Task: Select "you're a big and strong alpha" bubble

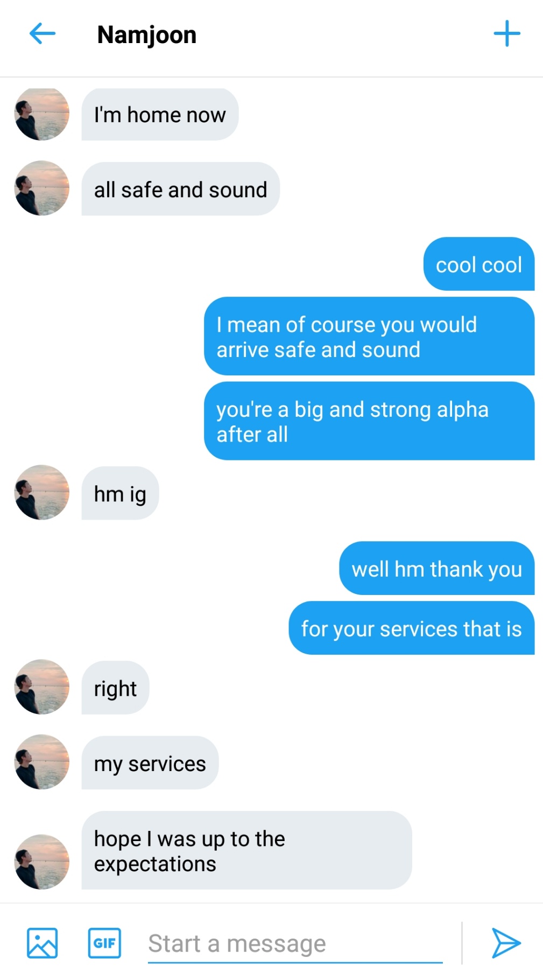Action: [x=369, y=421]
